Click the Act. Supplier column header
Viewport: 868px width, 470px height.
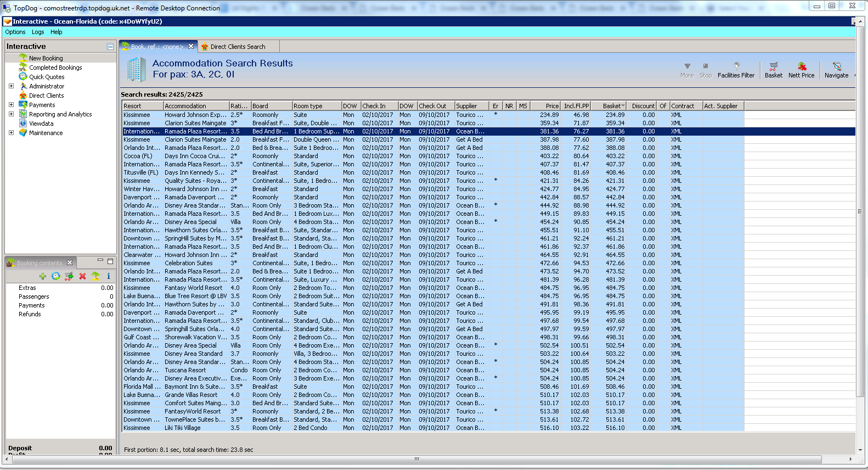(x=723, y=106)
